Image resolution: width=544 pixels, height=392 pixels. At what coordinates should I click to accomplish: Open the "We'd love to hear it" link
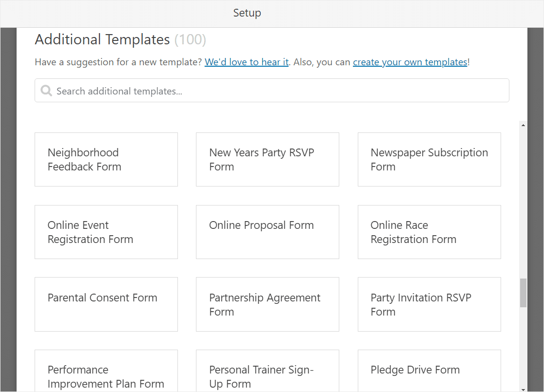246,62
